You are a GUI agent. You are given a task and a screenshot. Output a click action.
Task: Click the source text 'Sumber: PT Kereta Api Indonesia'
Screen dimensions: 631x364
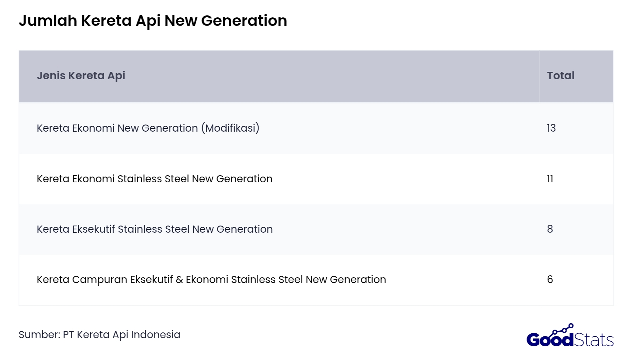click(100, 335)
